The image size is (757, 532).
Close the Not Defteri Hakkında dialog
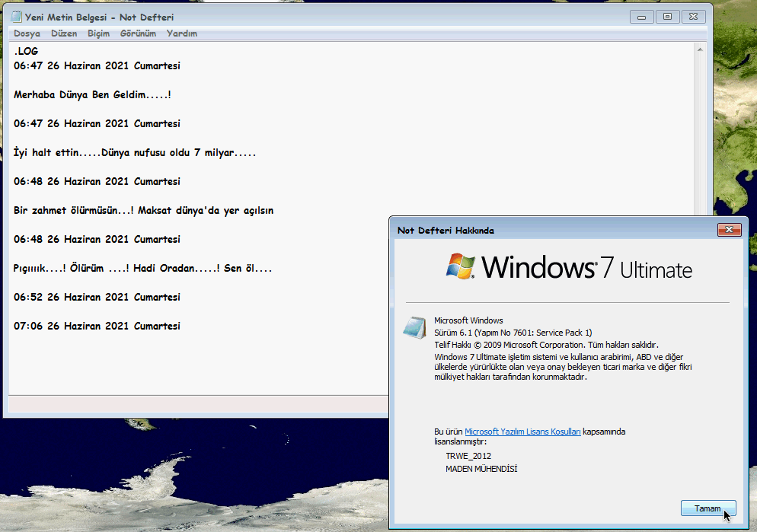coord(729,230)
